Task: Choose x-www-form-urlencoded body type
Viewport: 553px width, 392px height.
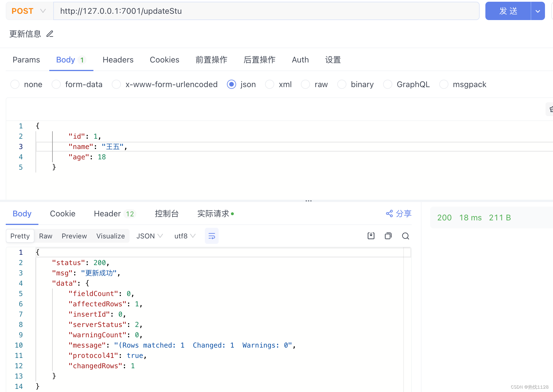Action: (116, 84)
